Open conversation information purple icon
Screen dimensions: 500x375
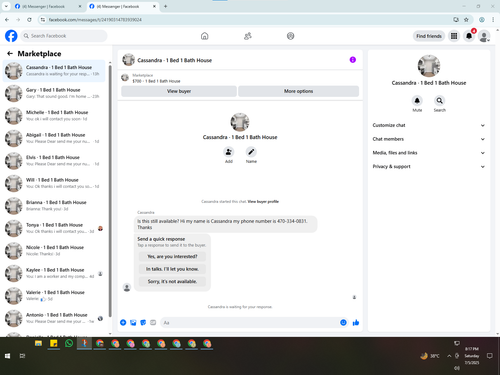(x=353, y=60)
